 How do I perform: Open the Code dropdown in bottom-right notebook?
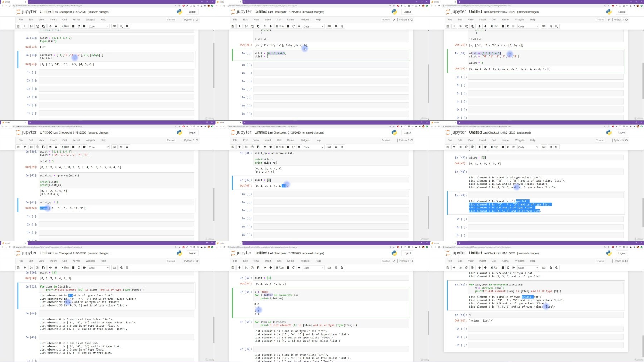(528, 267)
